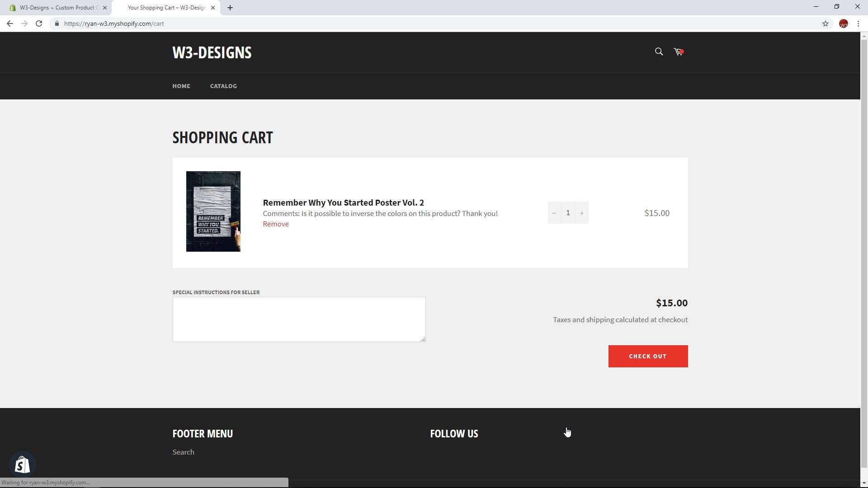Click the scrollbar down arrow
Viewport: 868px width, 488px height.
click(864, 483)
